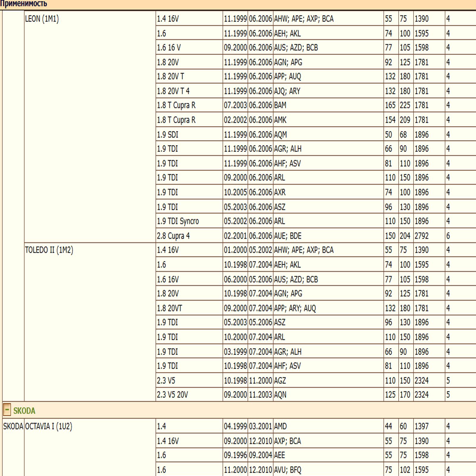Click the '2.8 Cupra 4' engine cell
The width and height of the screenshot is (476, 476).
pos(189,236)
